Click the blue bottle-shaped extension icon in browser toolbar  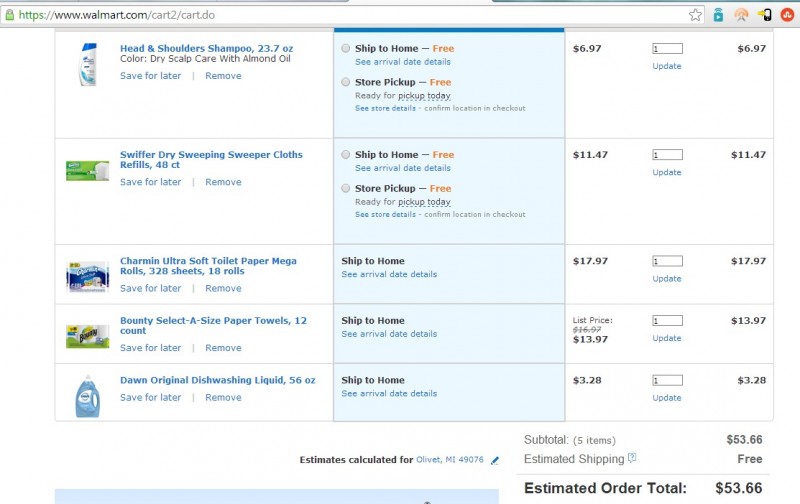click(718, 15)
